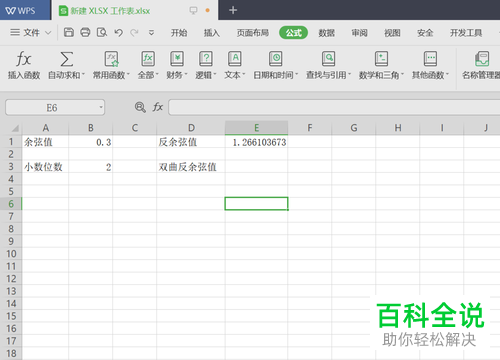Screen dimensions: 500x360
Task: Switch to the 数据 (Data) tab
Action: coord(326,33)
